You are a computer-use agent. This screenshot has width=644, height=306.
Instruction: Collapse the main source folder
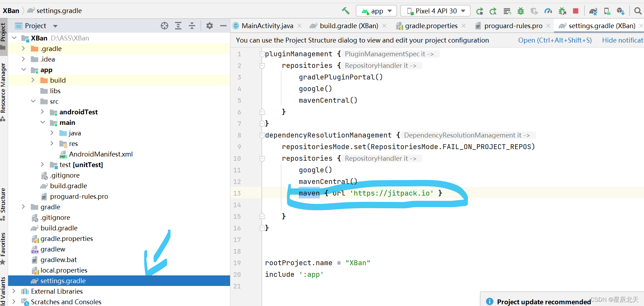[43, 122]
